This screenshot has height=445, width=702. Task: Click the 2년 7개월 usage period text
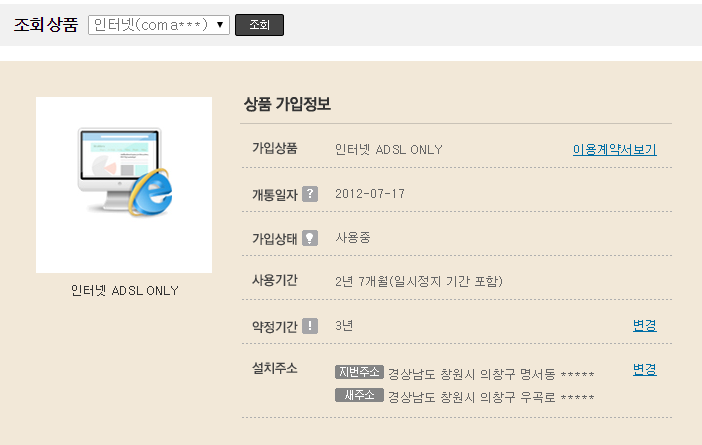[x=418, y=281]
